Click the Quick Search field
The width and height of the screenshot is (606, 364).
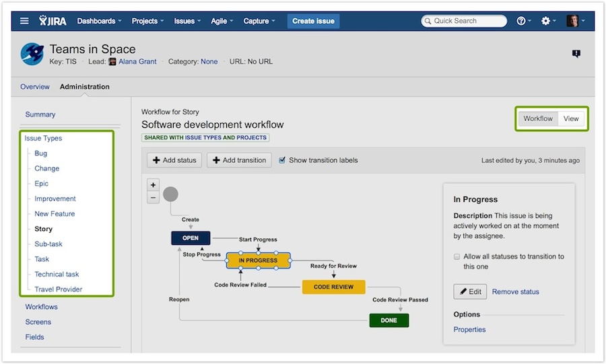(x=465, y=21)
